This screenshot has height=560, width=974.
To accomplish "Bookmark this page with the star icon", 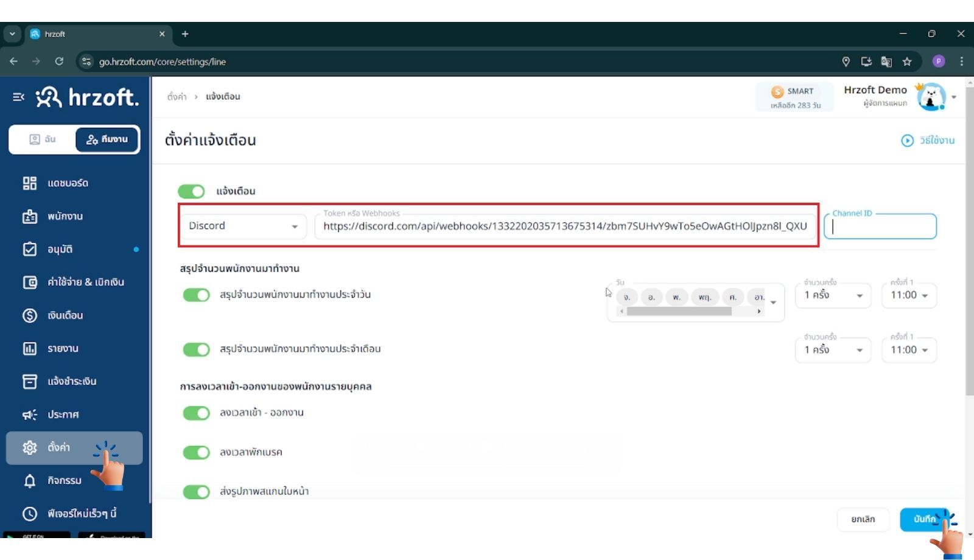I will (x=907, y=61).
